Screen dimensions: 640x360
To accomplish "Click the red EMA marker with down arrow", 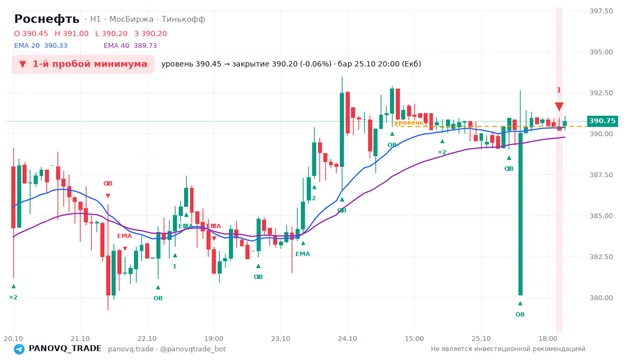I will pos(124,236).
